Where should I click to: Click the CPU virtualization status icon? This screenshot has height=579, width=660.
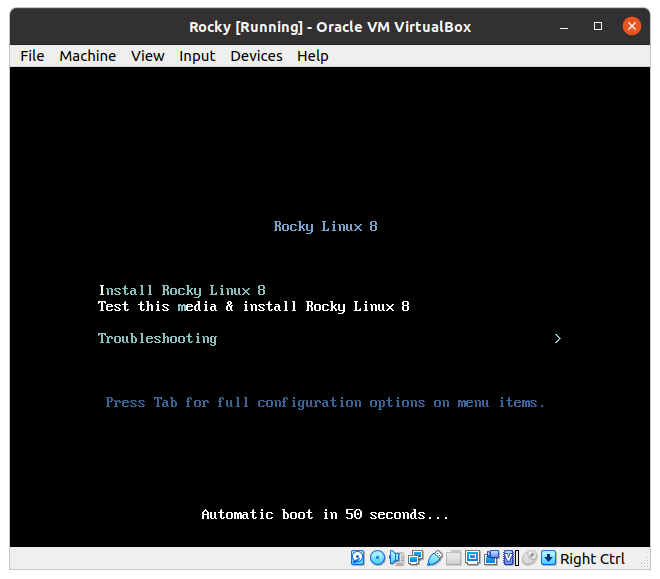(511, 558)
